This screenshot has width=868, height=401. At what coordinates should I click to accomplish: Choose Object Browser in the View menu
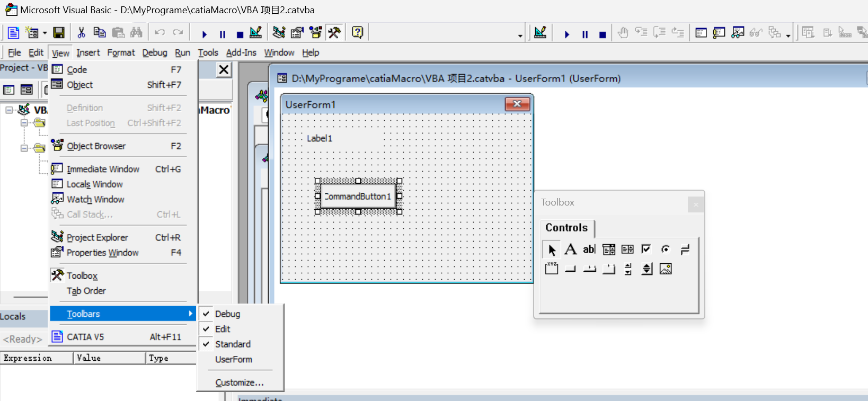click(x=123, y=146)
